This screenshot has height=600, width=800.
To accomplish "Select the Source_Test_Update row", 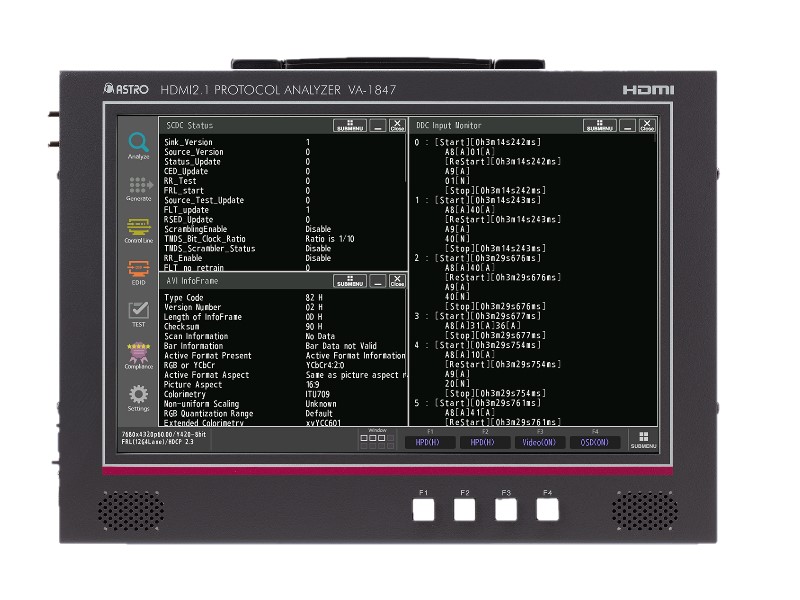I will [284, 201].
